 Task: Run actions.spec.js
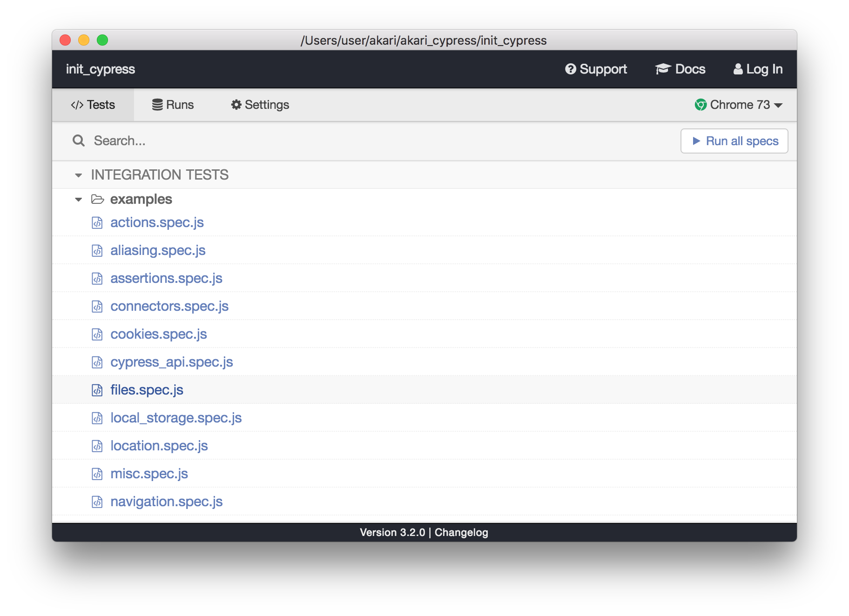tap(157, 222)
